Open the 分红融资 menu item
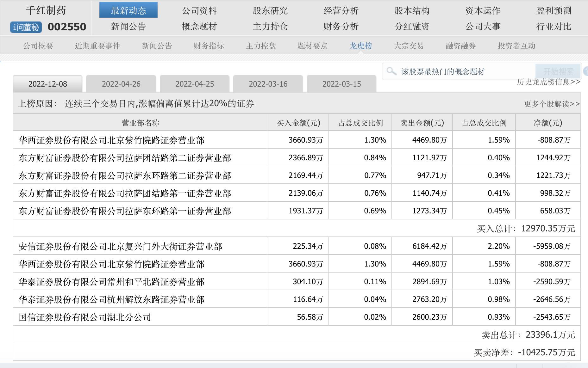 [x=412, y=27]
